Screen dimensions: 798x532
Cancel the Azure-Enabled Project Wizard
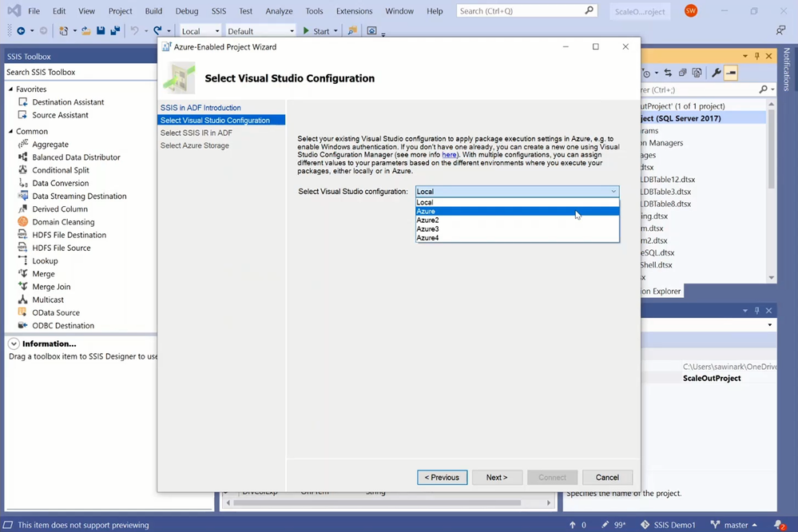[x=607, y=478]
